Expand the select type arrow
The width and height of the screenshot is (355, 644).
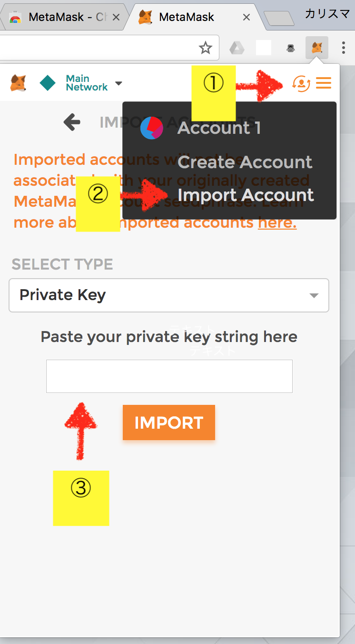tap(314, 295)
